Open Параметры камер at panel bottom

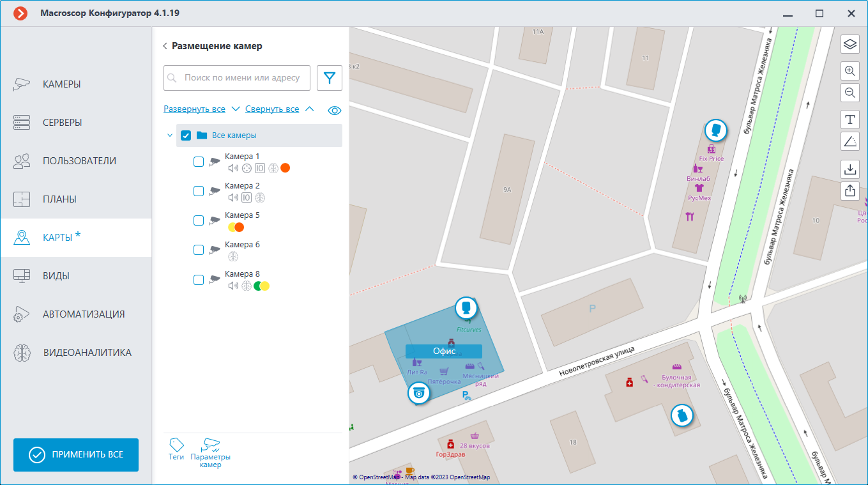tap(210, 453)
